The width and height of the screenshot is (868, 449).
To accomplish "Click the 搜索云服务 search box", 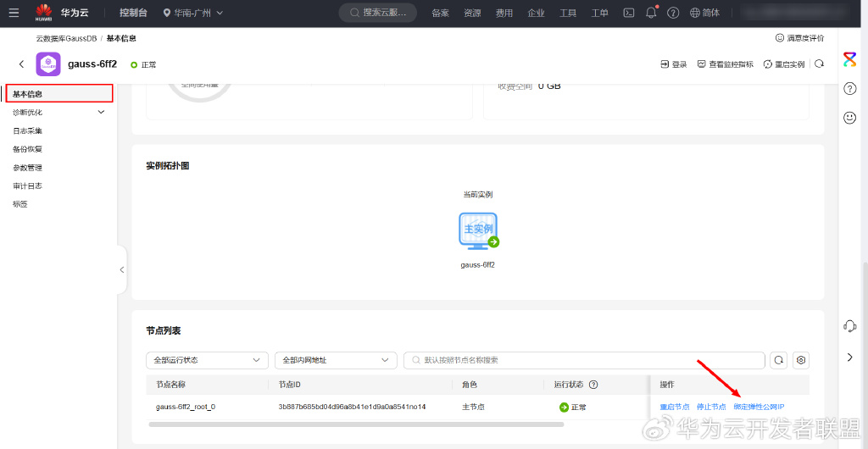I will pyautogui.click(x=377, y=13).
